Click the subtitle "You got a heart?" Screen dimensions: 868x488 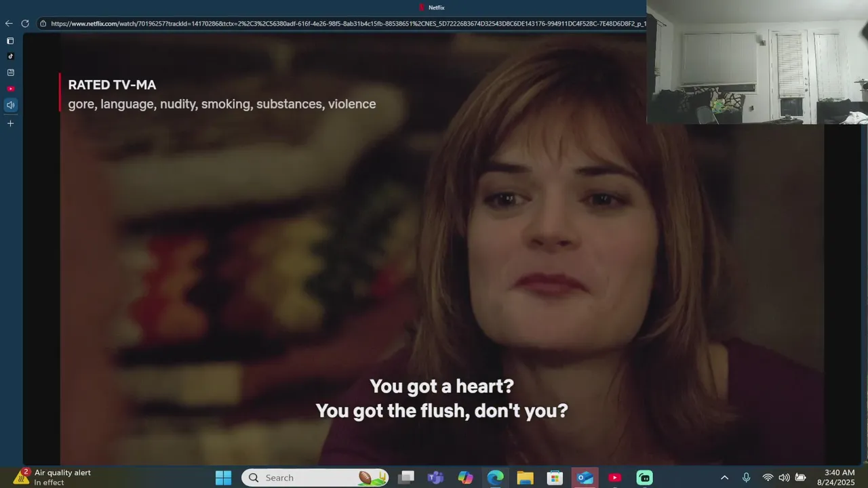point(441,386)
